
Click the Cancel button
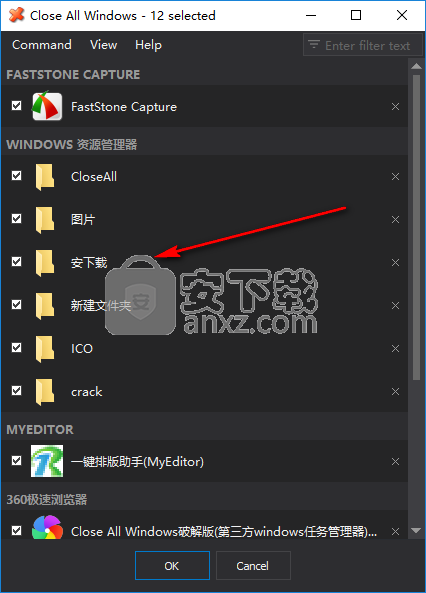(253, 565)
